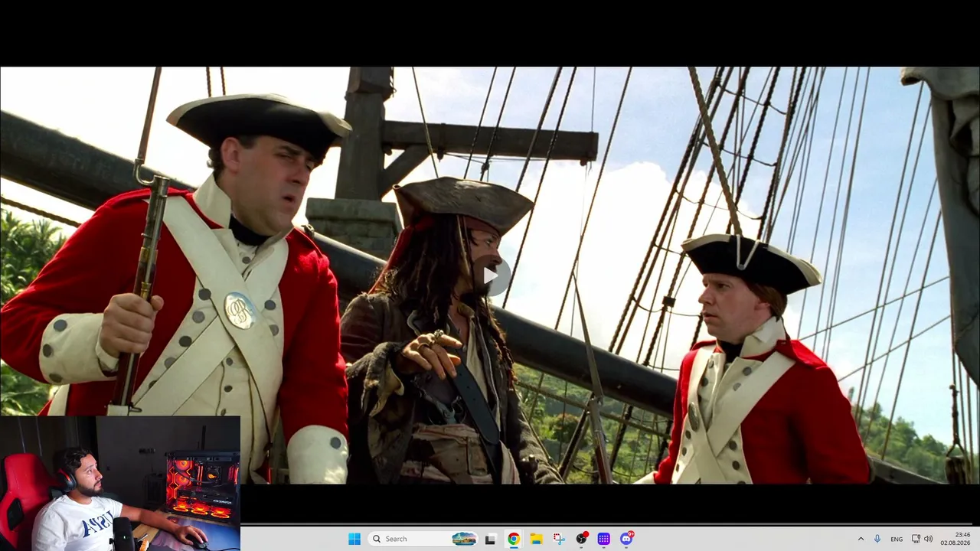This screenshot has height=551, width=980.
Task: Open OBS Studio from the taskbar
Action: [x=582, y=539]
